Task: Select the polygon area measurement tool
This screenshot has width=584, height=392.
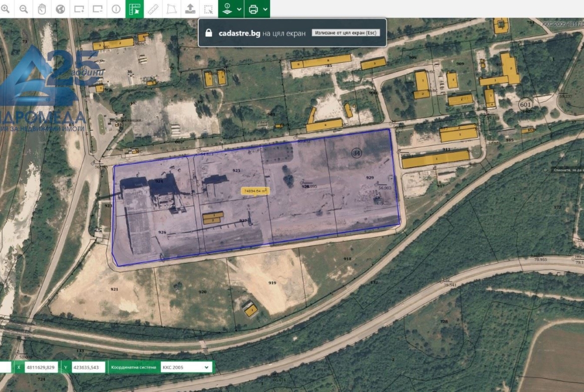Action: (171, 9)
